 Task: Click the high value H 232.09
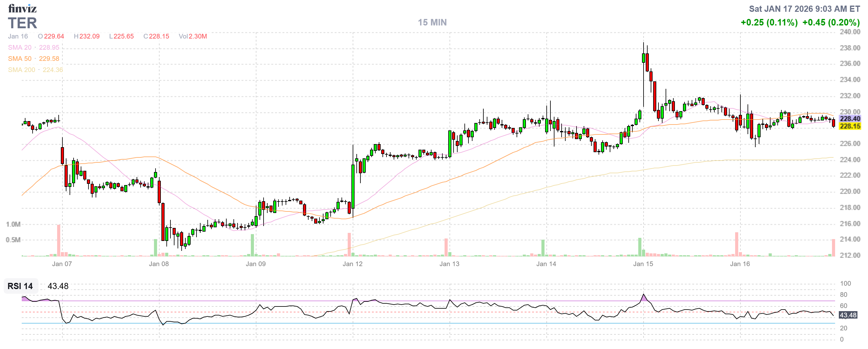87,36
